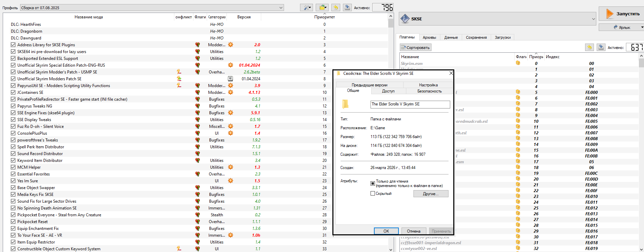Switch to the Архивы tab
Viewport: 644px width, 252px height.
[x=429, y=37]
